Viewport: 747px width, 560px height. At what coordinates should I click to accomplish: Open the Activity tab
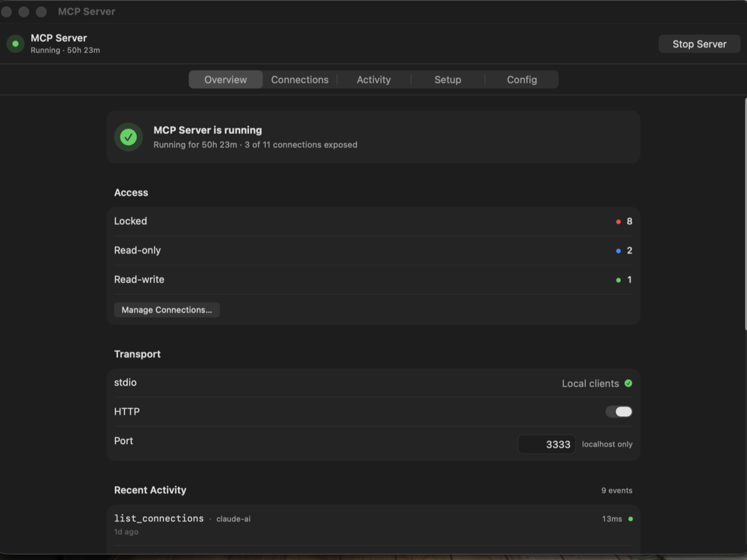click(374, 80)
